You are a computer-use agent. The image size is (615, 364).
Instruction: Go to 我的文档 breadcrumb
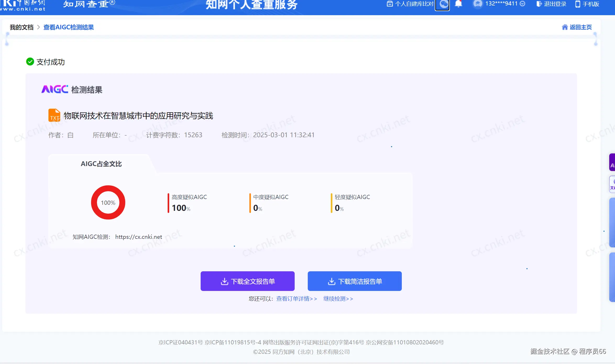tap(21, 27)
